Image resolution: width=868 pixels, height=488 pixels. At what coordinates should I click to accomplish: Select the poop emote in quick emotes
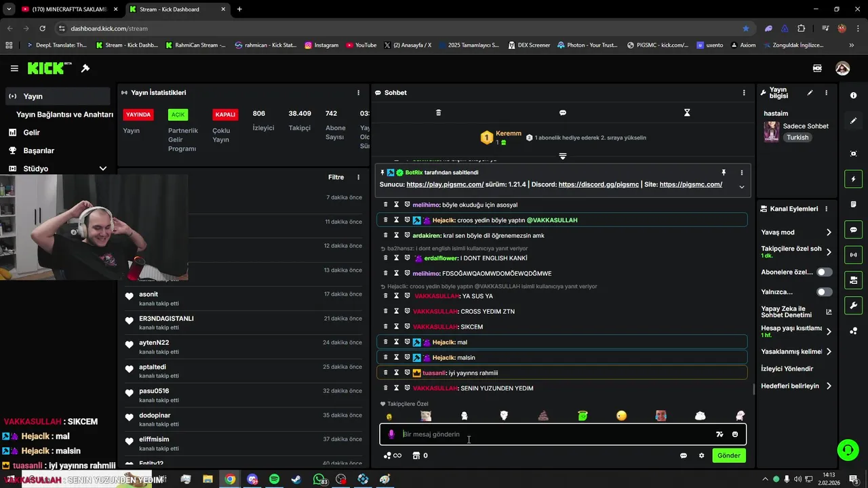point(543,415)
